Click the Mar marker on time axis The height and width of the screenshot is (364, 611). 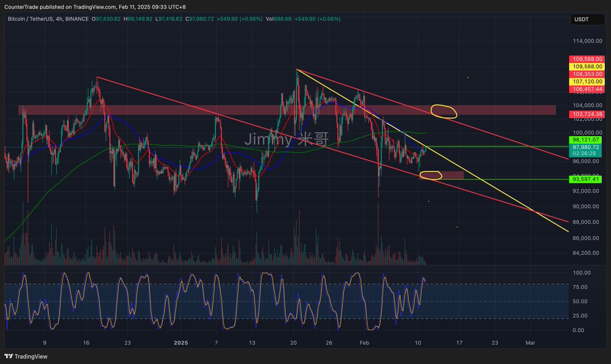pos(531,343)
